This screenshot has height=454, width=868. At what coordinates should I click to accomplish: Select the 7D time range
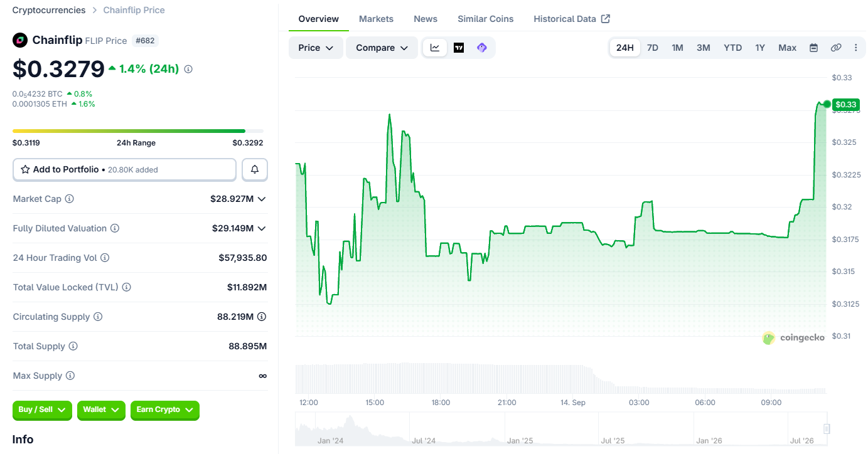(x=653, y=48)
